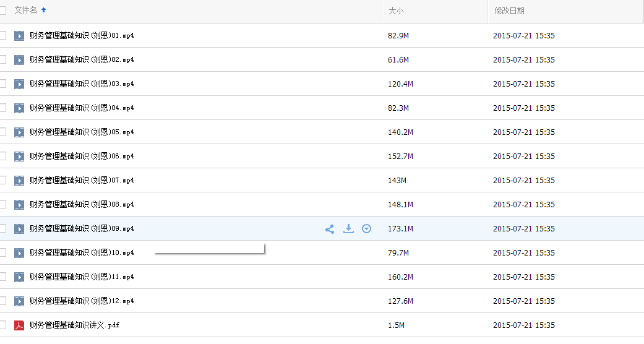The width and height of the screenshot is (644, 344).
Task: Click size value 1.5M of the pdf
Action: [397, 325]
